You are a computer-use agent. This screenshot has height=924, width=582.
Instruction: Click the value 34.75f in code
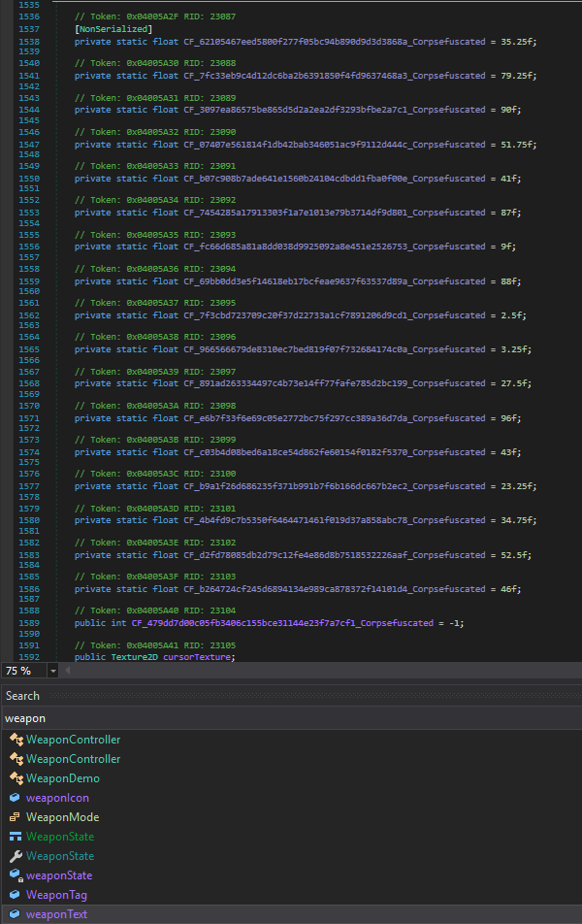pyautogui.click(x=518, y=520)
